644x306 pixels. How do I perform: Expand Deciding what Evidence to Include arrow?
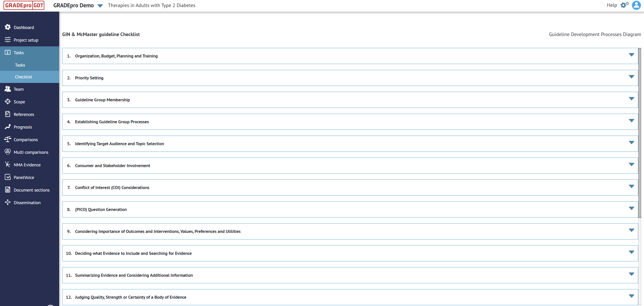tap(631, 252)
